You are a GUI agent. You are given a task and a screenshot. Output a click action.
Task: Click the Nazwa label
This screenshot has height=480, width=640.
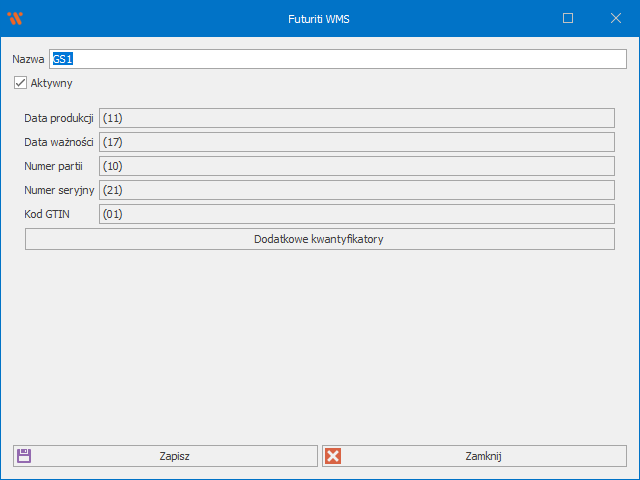pyautogui.click(x=28, y=60)
